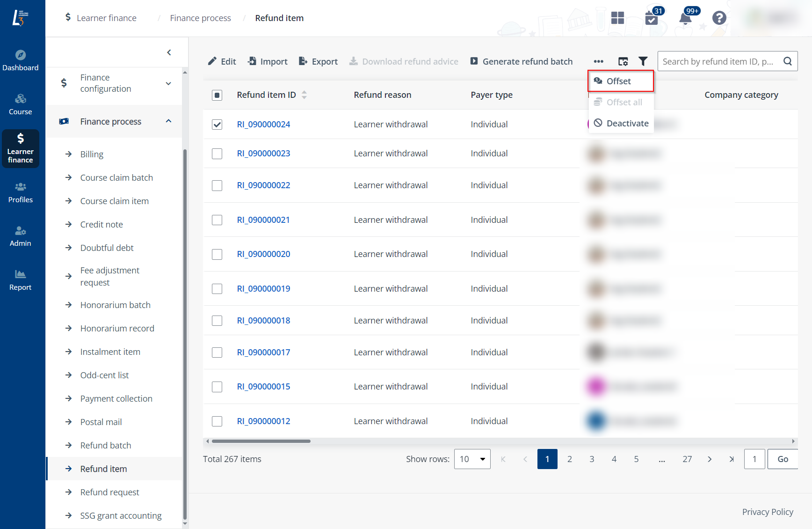The height and width of the screenshot is (529, 812).
Task: Click the search magnifier icon
Action: tap(788, 61)
